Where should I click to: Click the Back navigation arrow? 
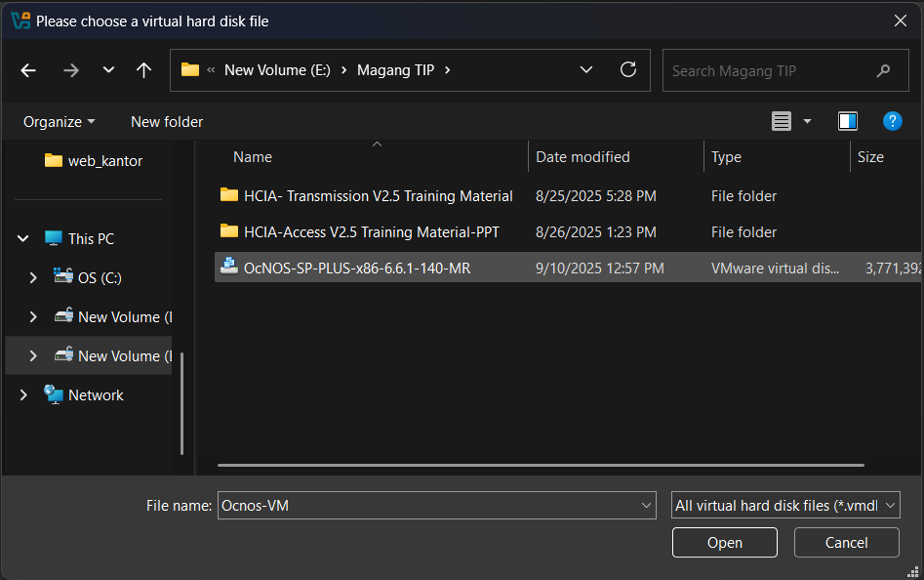[28, 70]
